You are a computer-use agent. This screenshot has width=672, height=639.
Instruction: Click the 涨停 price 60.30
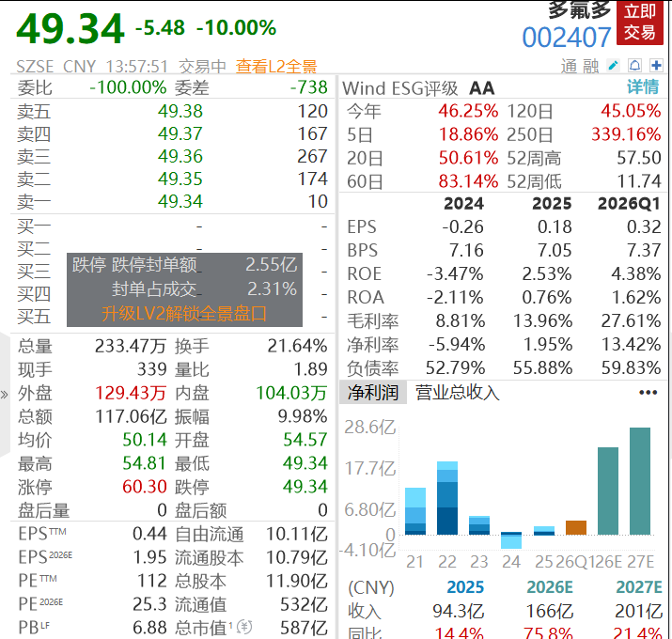[x=145, y=487]
